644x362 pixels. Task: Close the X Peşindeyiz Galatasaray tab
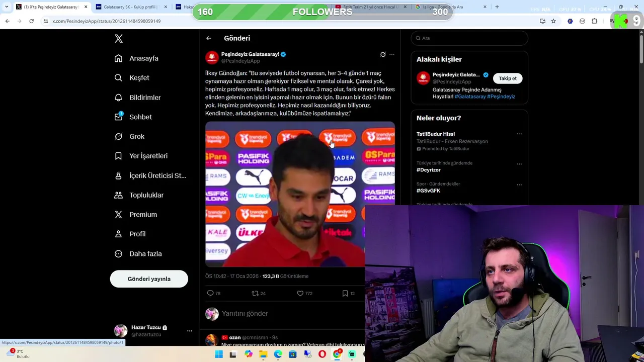pos(86,7)
